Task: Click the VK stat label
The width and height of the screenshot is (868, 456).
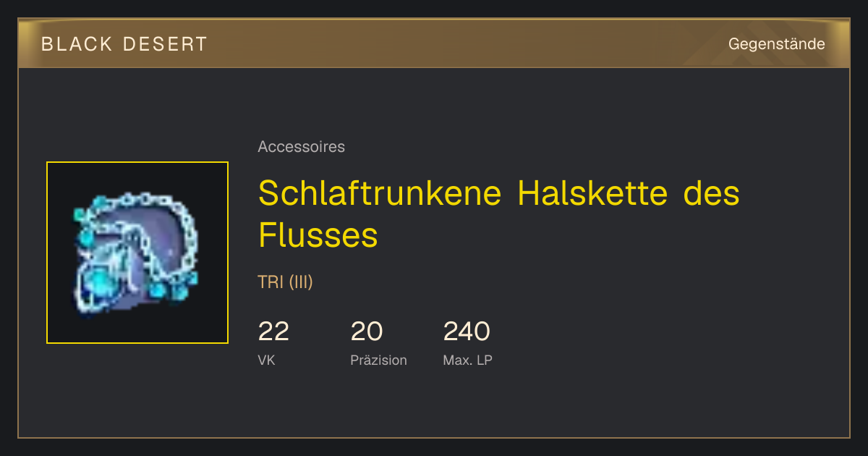Action: coord(266,360)
